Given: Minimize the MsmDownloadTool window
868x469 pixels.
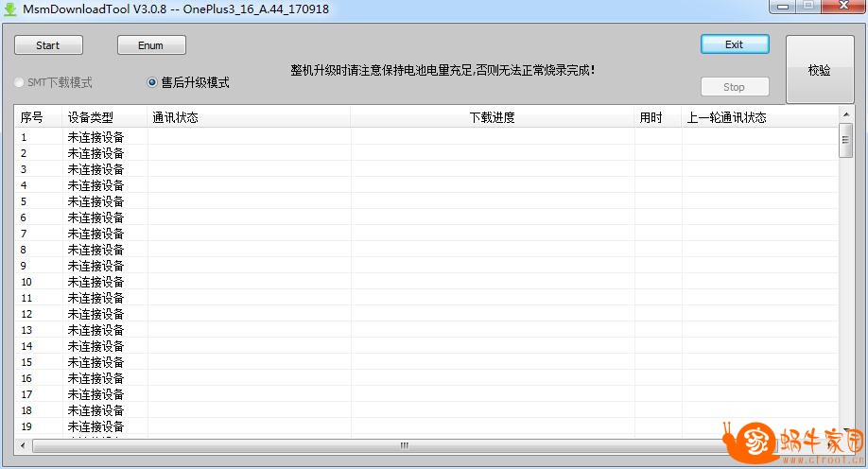Looking at the screenshot, I should (x=782, y=7).
